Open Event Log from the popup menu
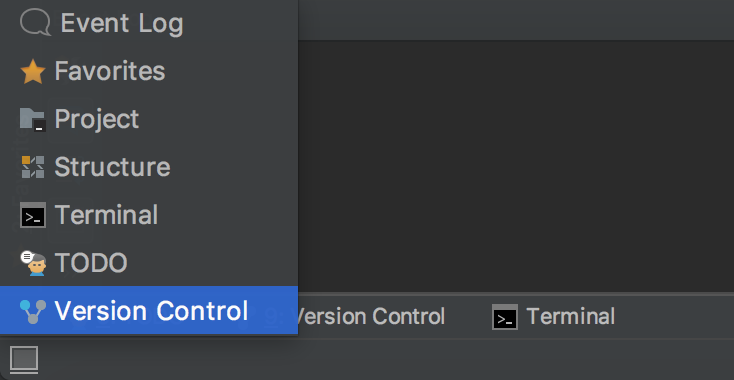This screenshot has height=380, width=734. (149, 24)
